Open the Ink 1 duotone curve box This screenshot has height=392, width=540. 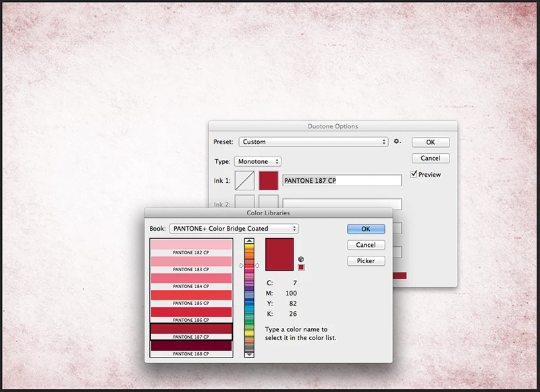(244, 181)
